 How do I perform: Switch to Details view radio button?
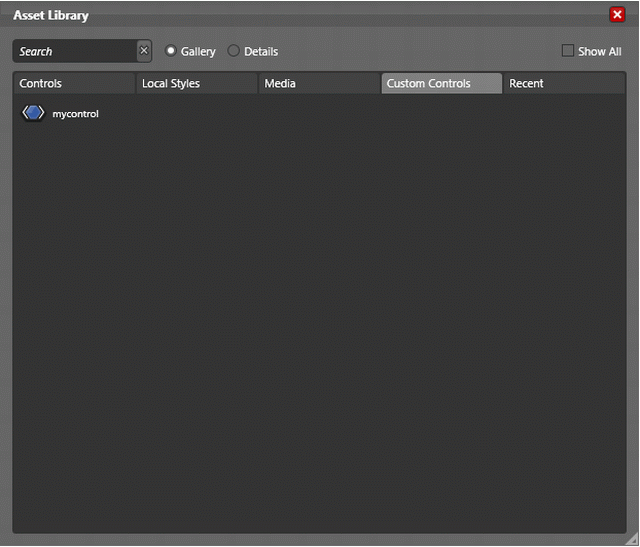233,51
